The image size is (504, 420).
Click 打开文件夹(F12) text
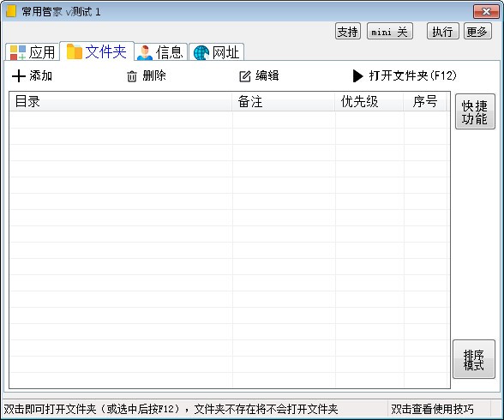tap(413, 76)
